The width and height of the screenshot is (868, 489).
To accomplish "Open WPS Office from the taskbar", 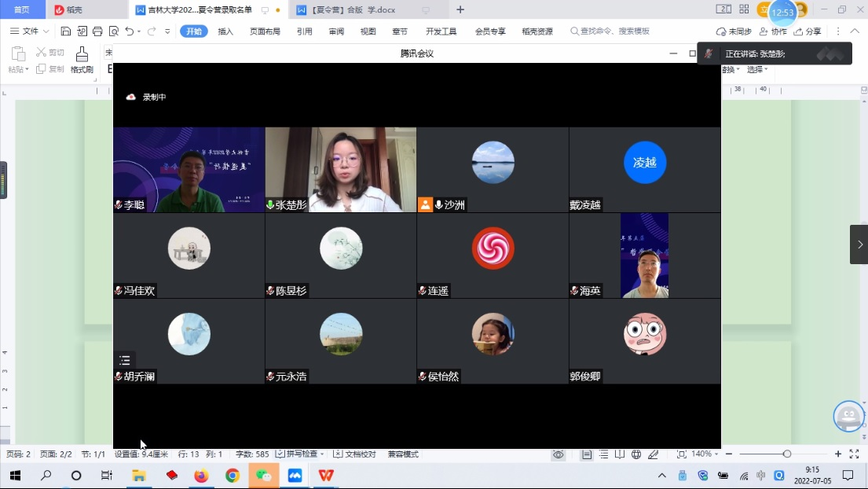I will tap(326, 476).
